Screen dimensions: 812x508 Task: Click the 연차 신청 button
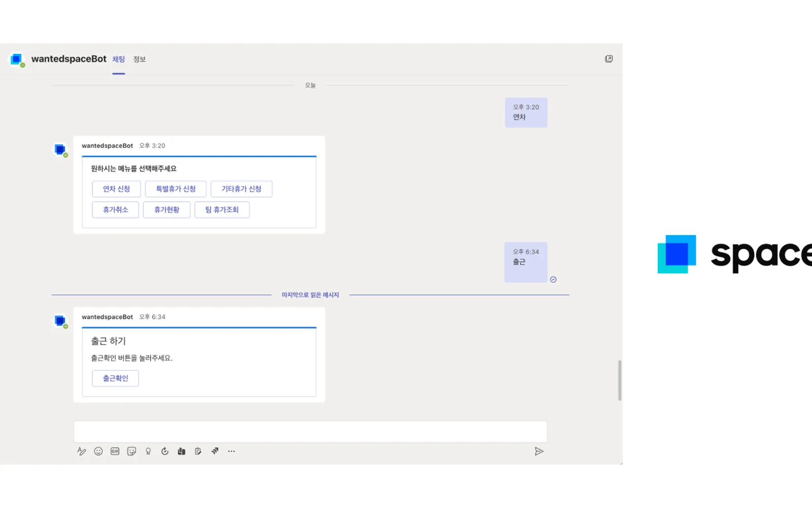pyautogui.click(x=116, y=189)
